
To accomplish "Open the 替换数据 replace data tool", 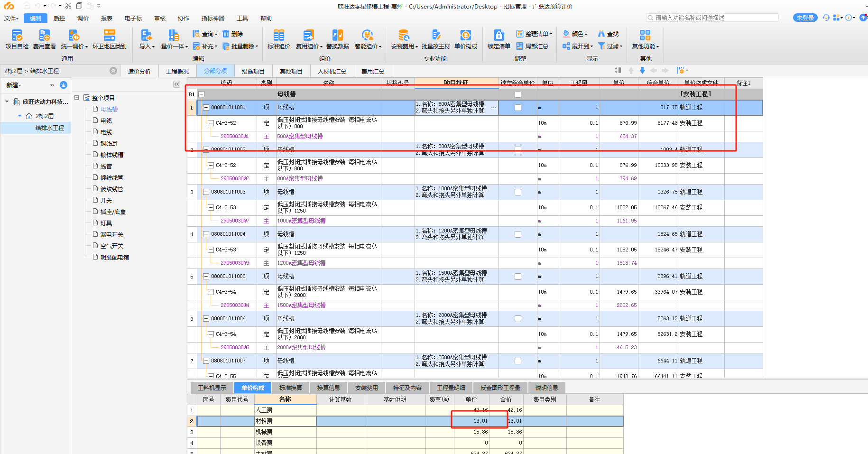I will click(x=338, y=39).
